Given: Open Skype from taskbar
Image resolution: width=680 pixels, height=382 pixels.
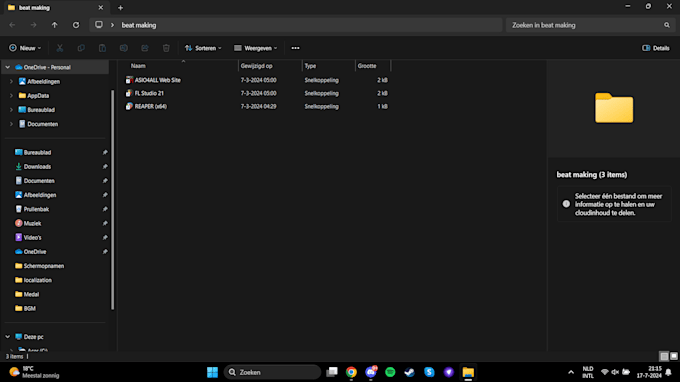Looking at the screenshot, I should tap(429, 372).
